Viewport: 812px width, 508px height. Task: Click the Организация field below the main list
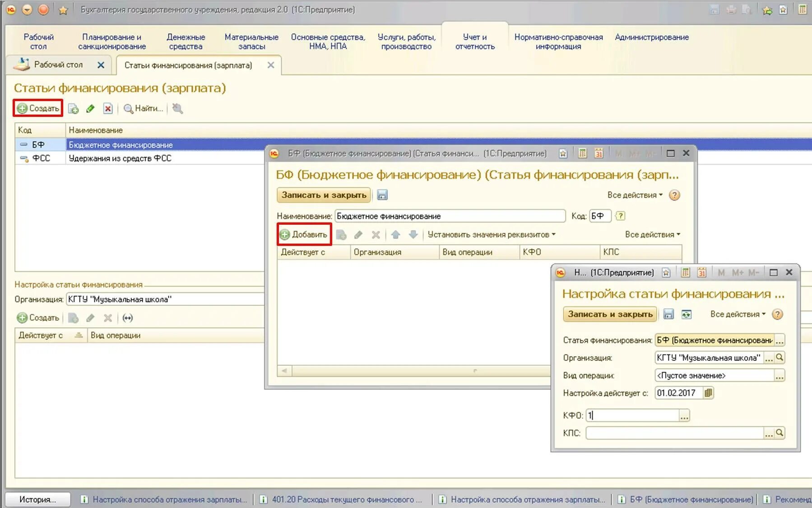(165, 300)
